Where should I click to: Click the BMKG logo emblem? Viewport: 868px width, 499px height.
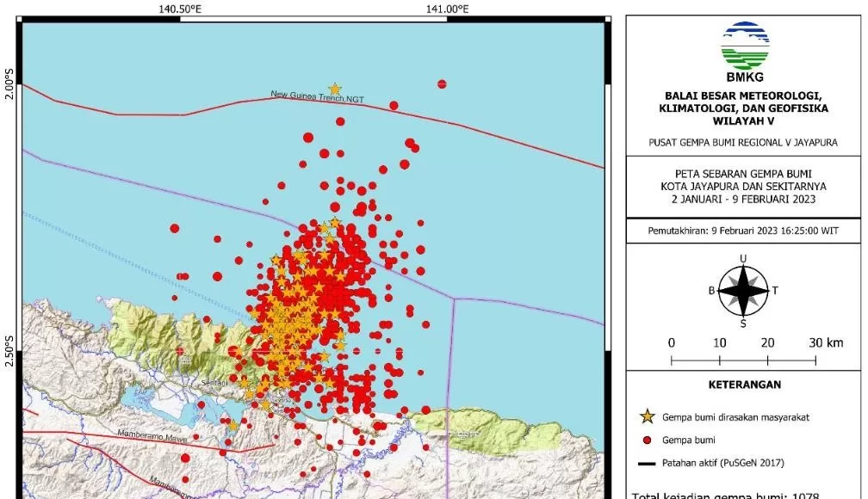[745, 47]
